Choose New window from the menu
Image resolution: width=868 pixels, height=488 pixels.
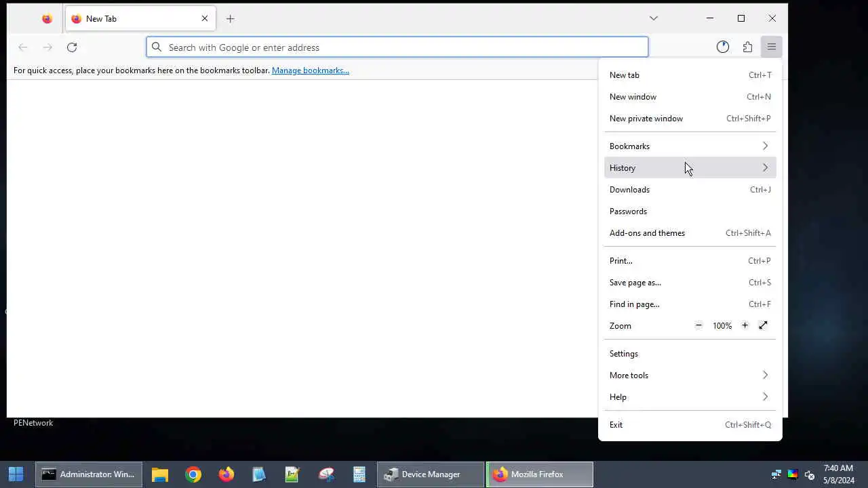(690, 97)
